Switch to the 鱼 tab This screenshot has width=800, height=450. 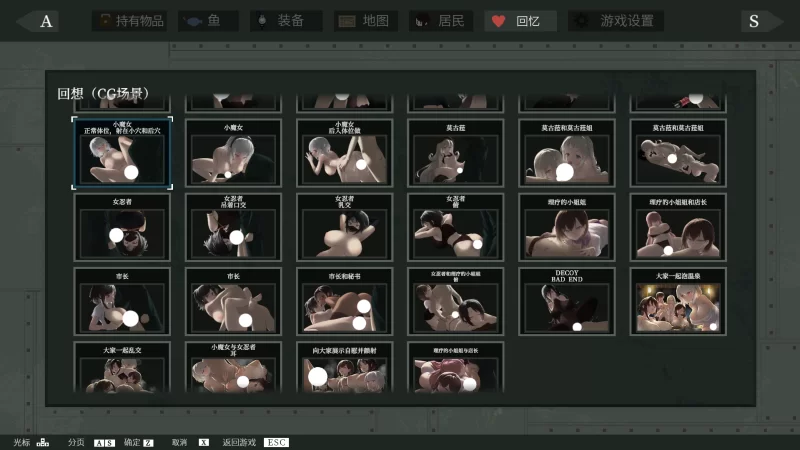pos(208,21)
